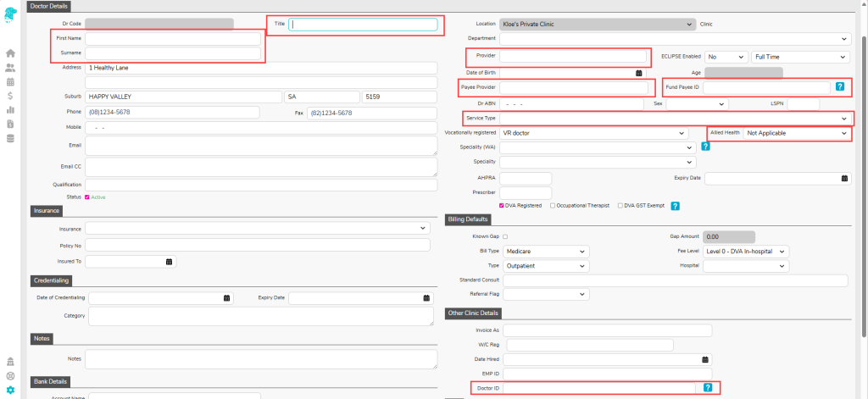Open calendar icon for Date Hired
868x399 pixels.
pyautogui.click(x=705, y=359)
